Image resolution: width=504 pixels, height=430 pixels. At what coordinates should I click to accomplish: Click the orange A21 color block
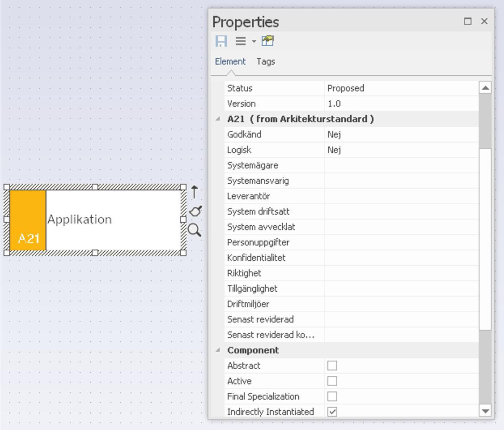(28, 220)
